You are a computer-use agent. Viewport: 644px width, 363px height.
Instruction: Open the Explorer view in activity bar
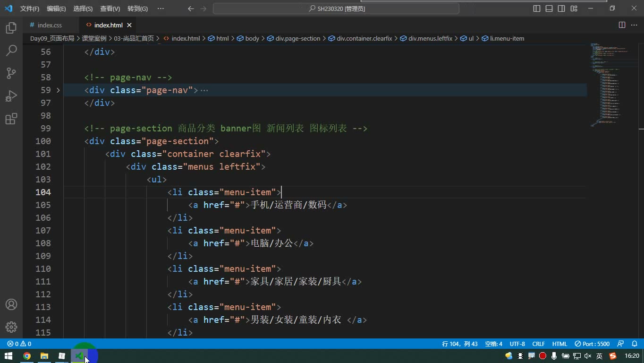coord(11,28)
